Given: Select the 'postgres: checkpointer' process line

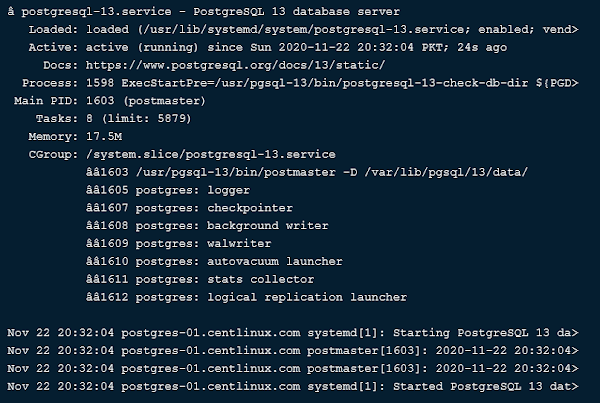Looking at the screenshot, I should click(x=189, y=208).
